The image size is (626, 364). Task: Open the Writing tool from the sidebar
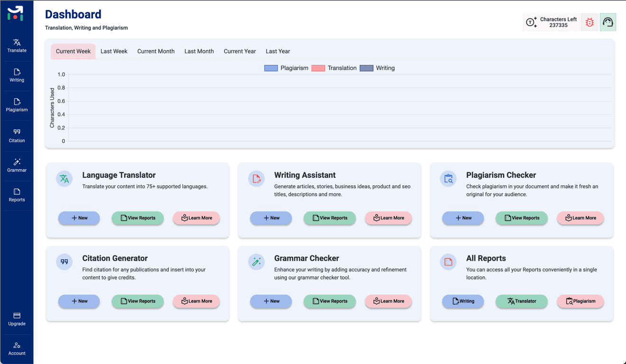(17, 75)
